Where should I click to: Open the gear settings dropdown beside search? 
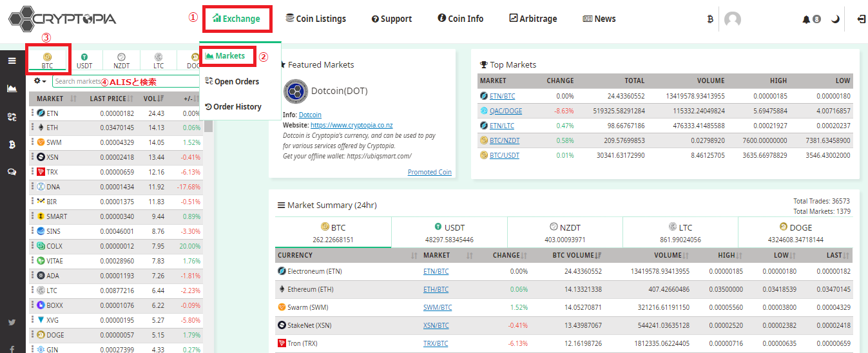[40, 81]
